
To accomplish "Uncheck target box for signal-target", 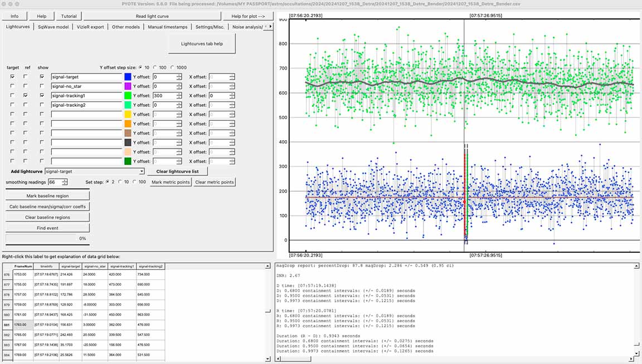I will [x=12, y=76].
